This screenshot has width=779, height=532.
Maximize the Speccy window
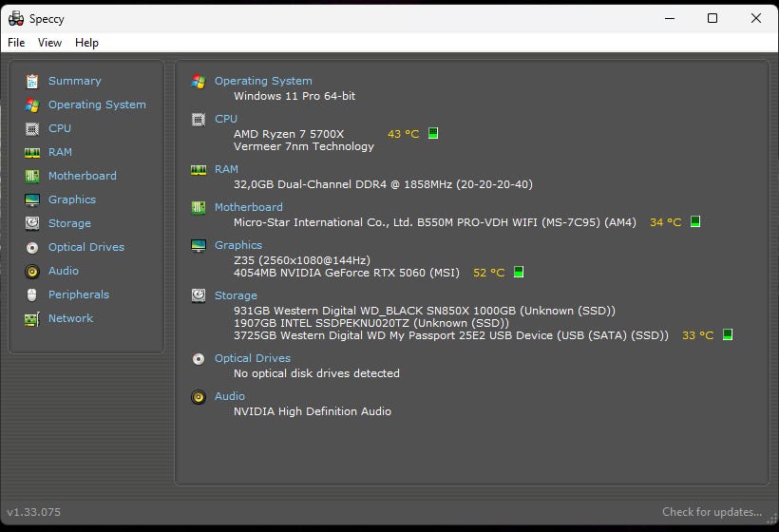pos(712,18)
